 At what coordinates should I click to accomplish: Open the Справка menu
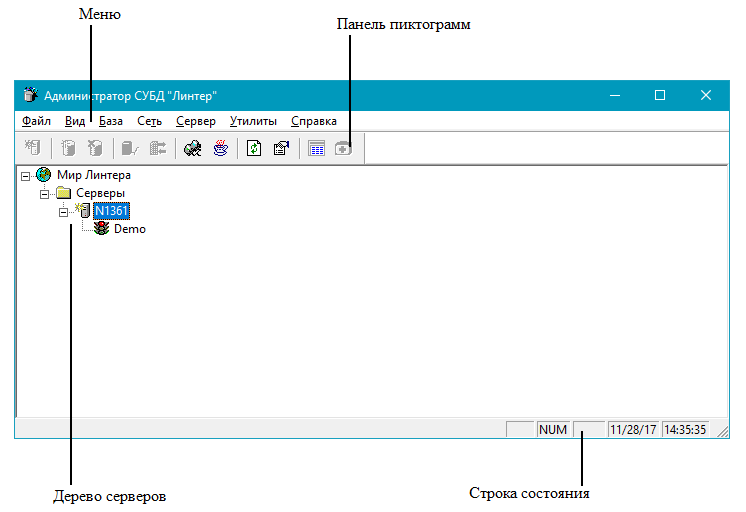[x=313, y=121]
